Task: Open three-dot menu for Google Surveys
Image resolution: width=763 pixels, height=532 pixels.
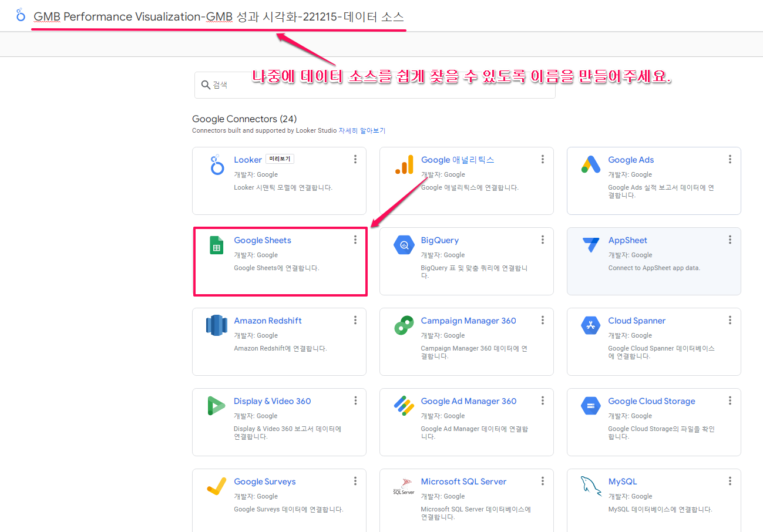Action: click(x=355, y=481)
